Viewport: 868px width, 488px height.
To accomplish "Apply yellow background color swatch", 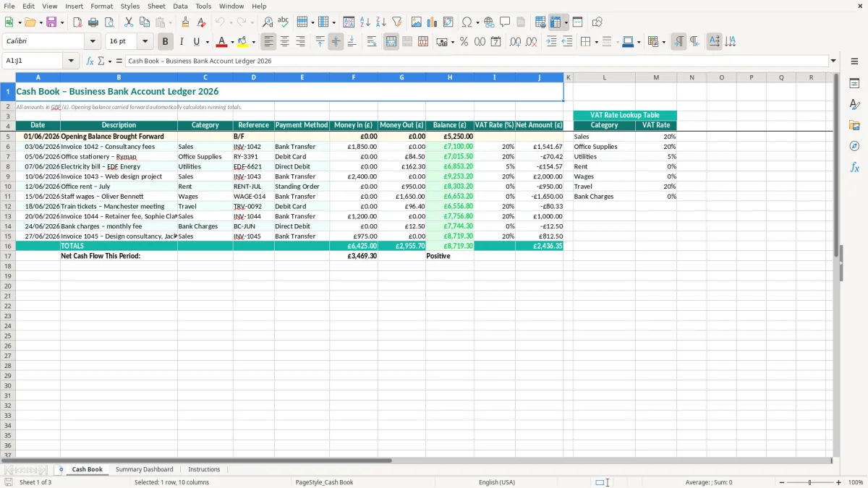I will tap(244, 42).
